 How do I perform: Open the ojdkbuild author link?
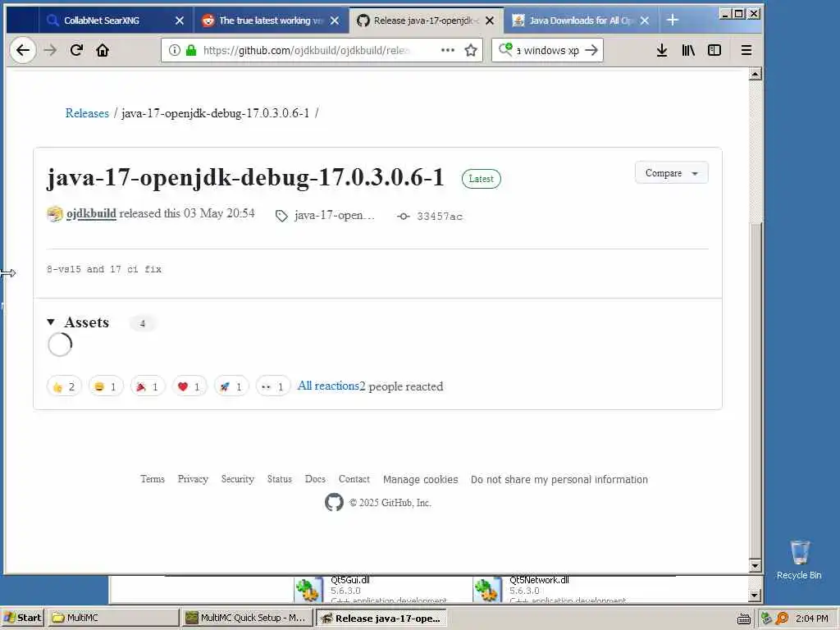pos(91,213)
